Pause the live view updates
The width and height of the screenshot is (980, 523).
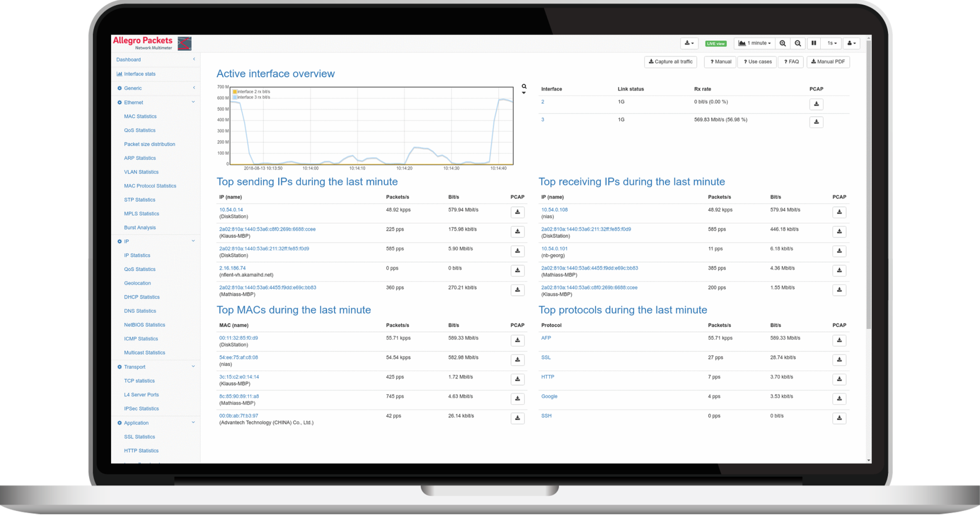813,44
